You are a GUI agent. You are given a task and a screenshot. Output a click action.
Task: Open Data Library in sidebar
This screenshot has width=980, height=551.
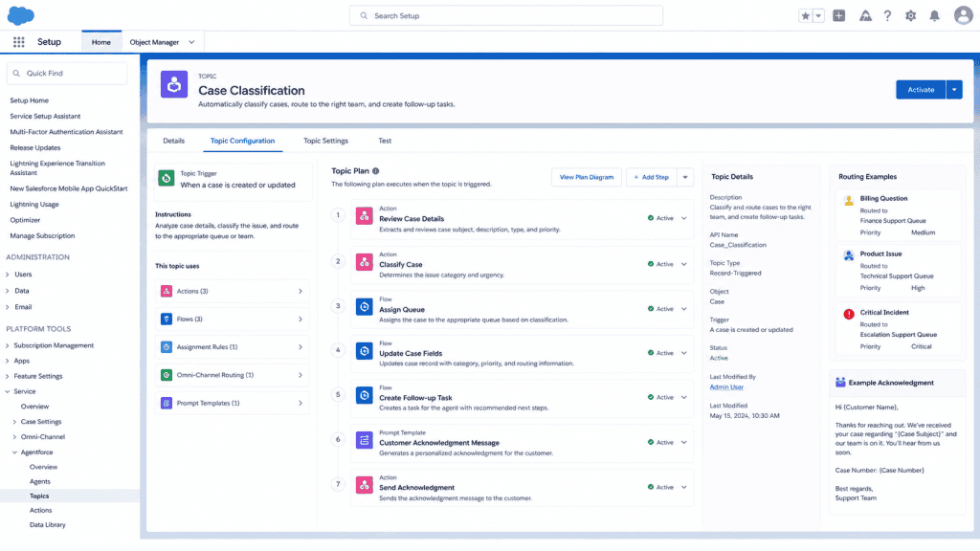coord(48,525)
